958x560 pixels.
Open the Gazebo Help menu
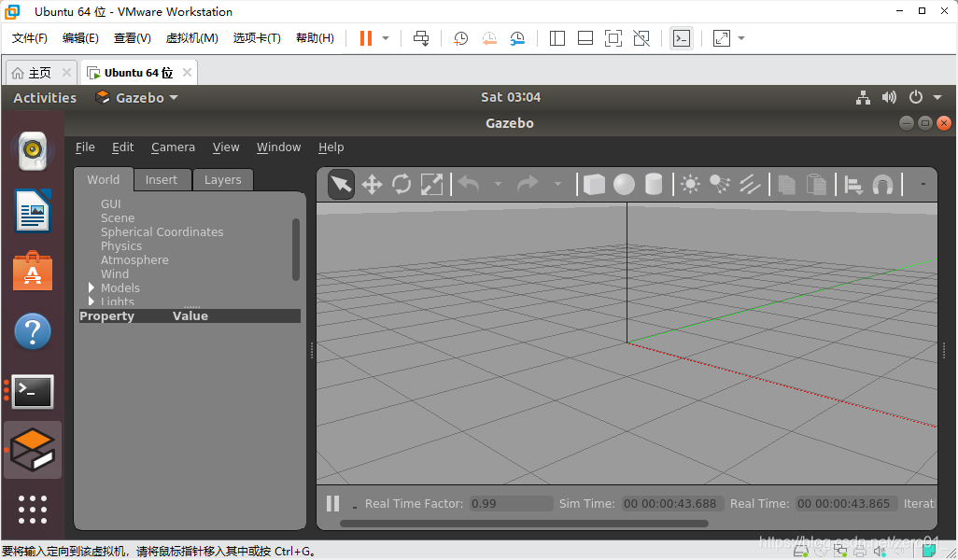pos(331,147)
